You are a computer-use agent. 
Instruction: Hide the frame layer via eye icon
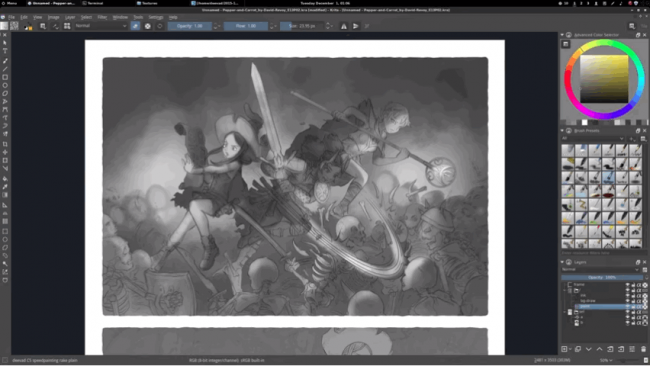pos(627,285)
